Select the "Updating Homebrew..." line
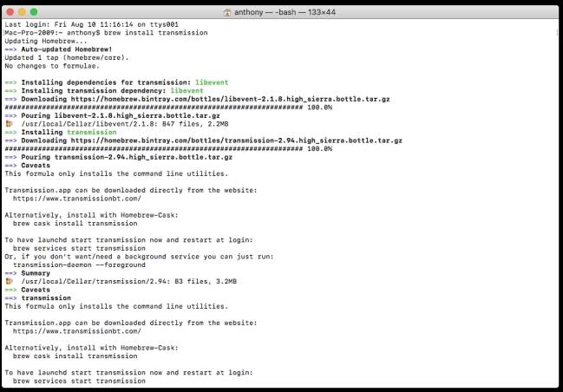 (x=46, y=41)
